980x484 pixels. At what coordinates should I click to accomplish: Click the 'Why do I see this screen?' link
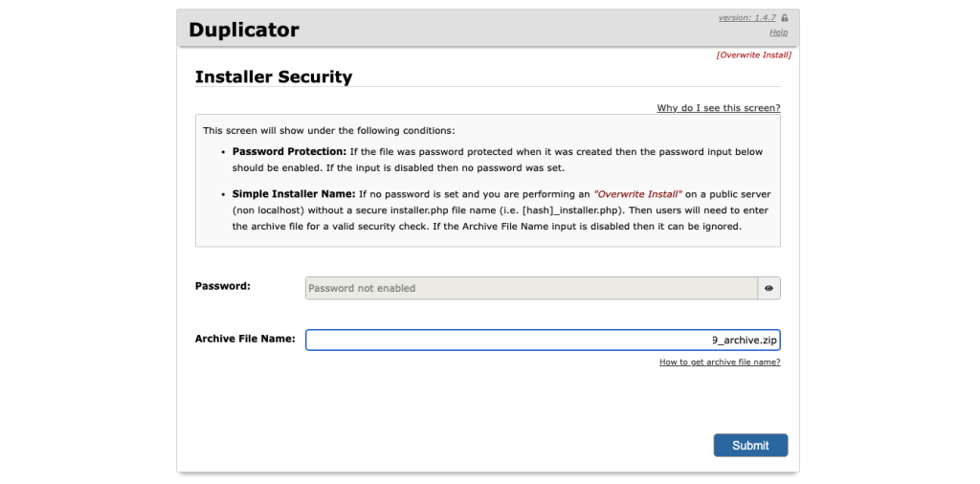click(x=719, y=108)
